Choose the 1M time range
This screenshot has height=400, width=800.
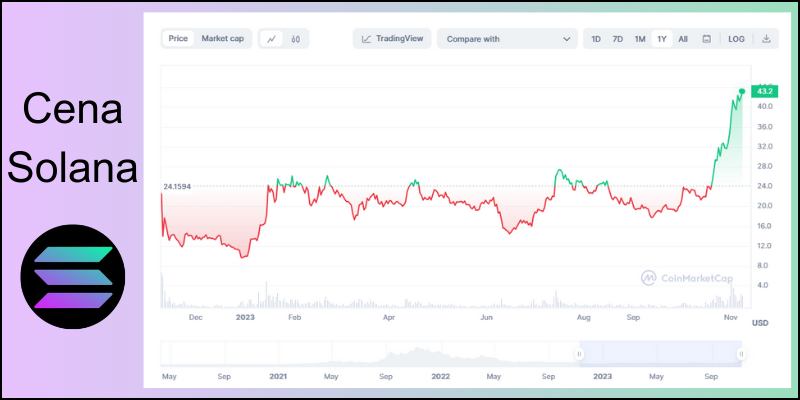point(640,39)
